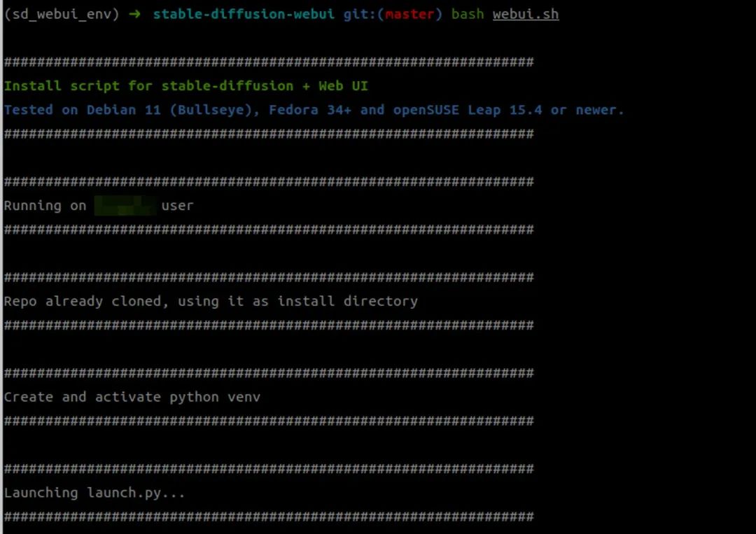
Task: Click the red 'master' branch name
Action: click(x=409, y=14)
